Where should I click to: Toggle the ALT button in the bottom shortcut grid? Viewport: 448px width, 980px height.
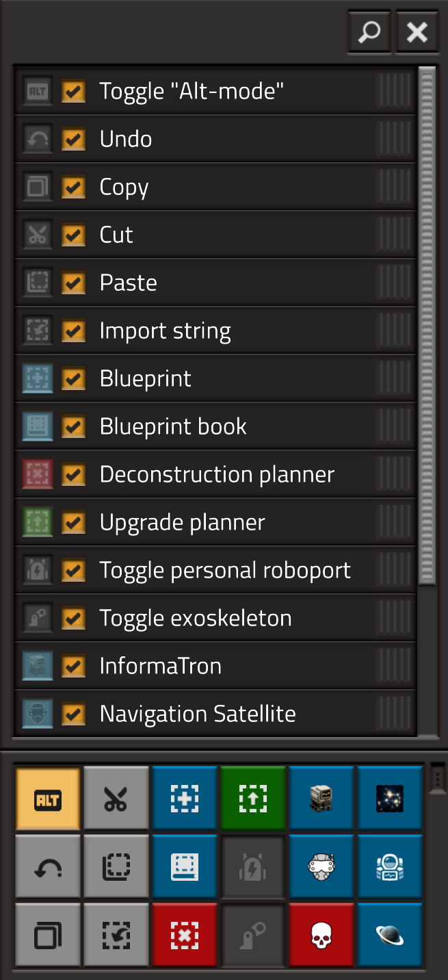(48, 799)
